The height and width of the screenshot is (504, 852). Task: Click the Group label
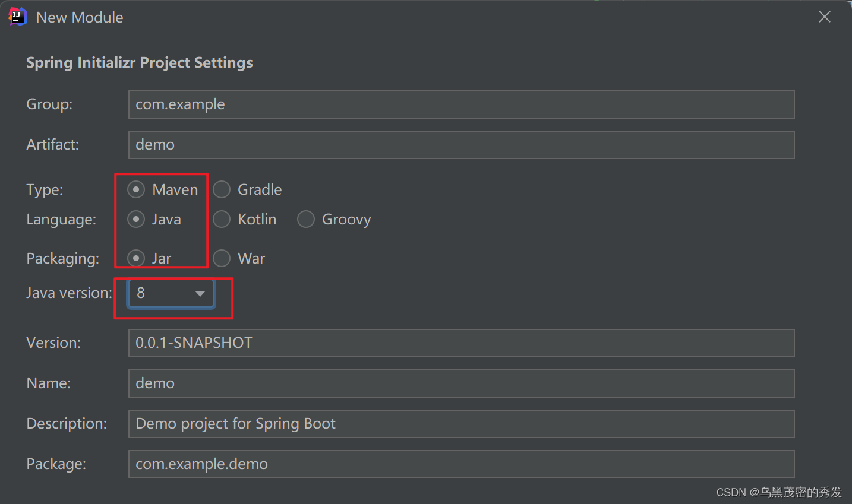[x=49, y=104]
